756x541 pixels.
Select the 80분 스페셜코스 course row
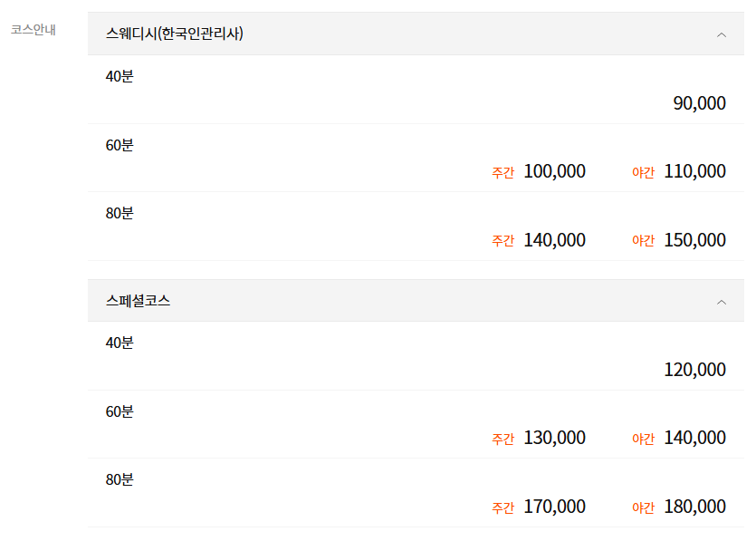click(407, 493)
